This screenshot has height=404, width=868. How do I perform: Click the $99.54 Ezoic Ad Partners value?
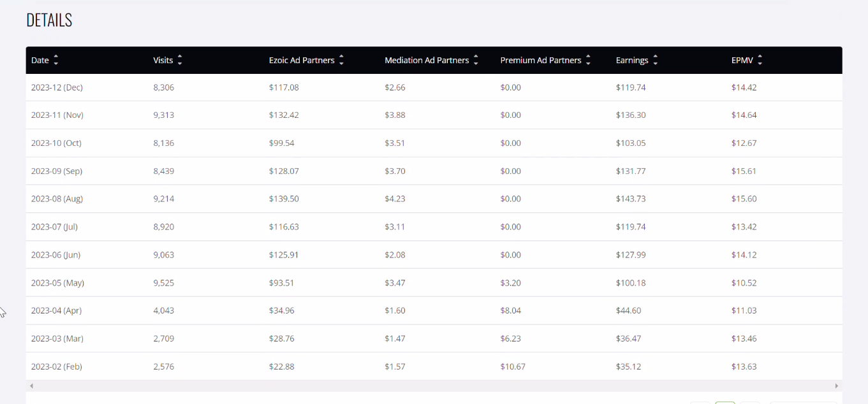[x=282, y=143]
